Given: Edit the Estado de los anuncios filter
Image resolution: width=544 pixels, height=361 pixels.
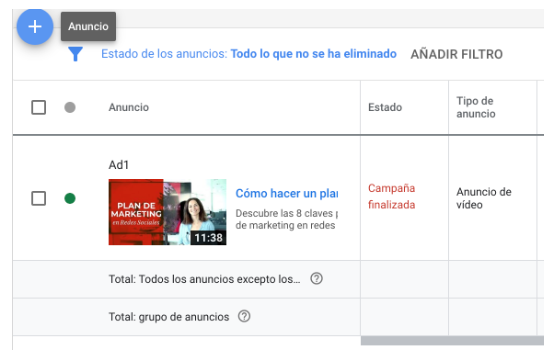Looking at the screenshot, I should (249, 54).
